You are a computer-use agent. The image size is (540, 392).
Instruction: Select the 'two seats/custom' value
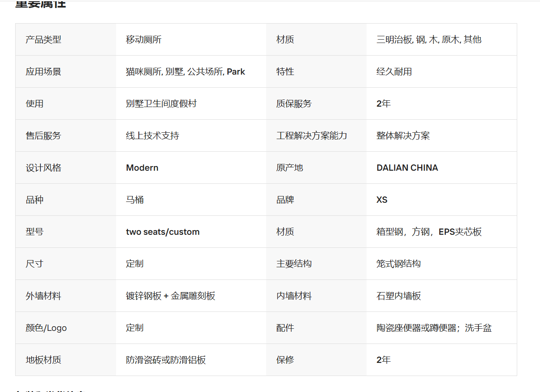pyautogui.click(x=163, y=232)
